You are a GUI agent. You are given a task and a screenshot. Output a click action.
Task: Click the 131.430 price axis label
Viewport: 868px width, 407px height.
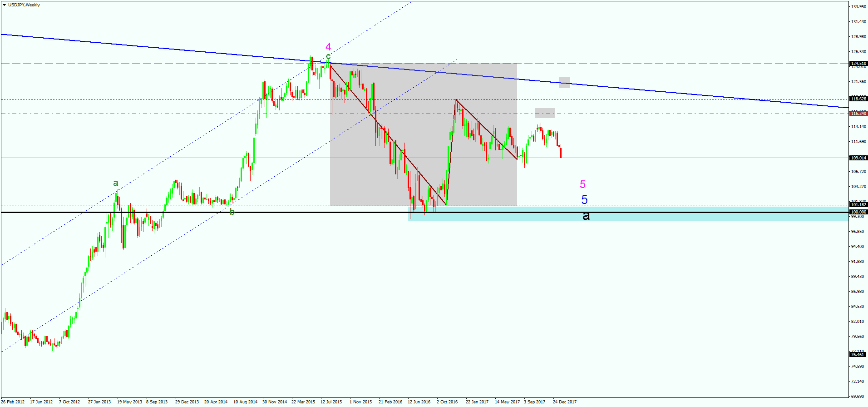coord(858,22)
